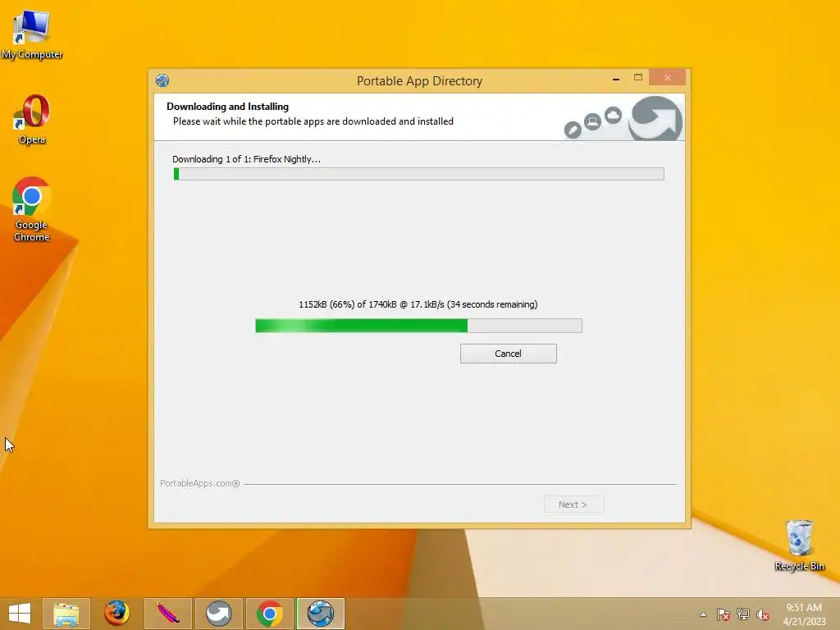Click the PortableApps.com® footer label
Image resolution: width=840 pixels, height=630 pixels.
[200, 483]
